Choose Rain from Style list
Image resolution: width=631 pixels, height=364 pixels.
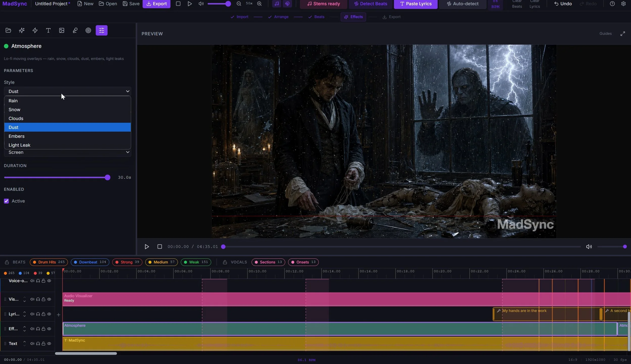point(67,101)
